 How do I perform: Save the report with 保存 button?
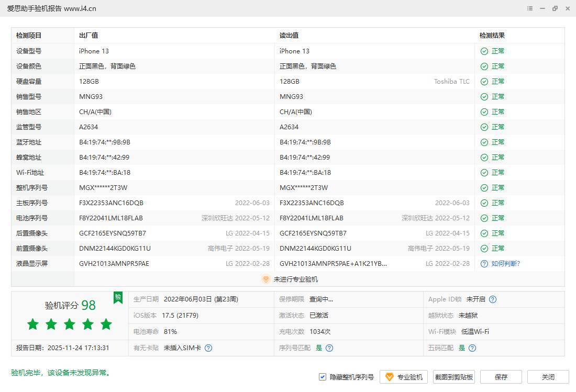(501, 377)
